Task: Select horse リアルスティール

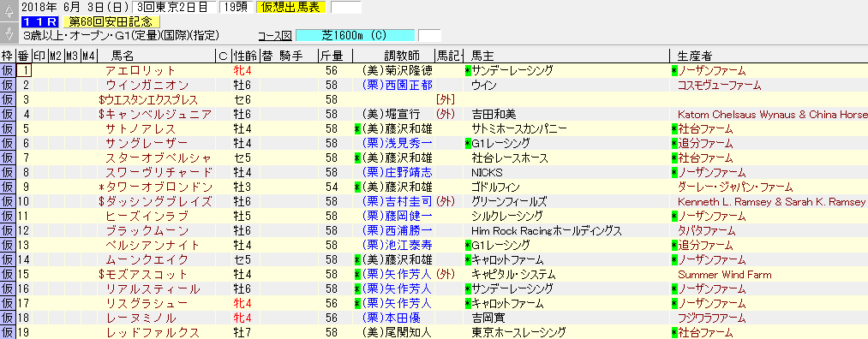Action: click(153, 288)
